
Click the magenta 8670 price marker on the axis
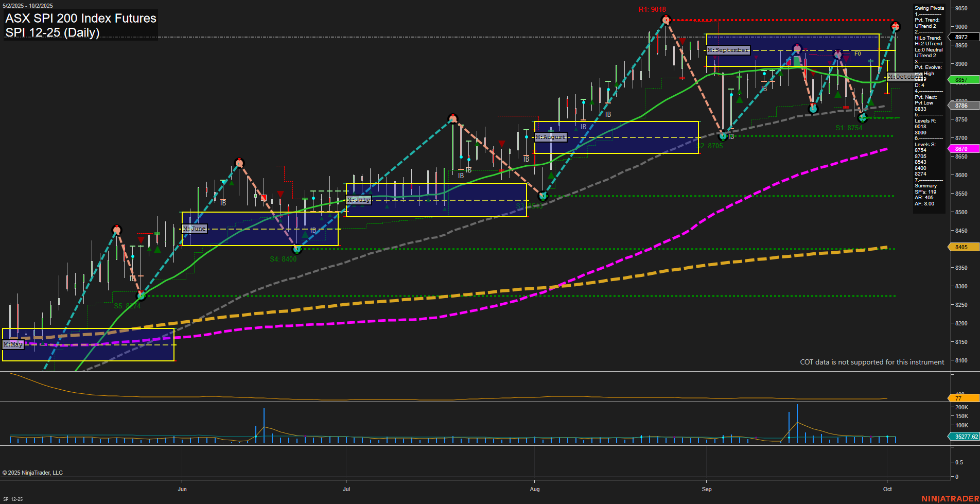[x=961, y=149]
